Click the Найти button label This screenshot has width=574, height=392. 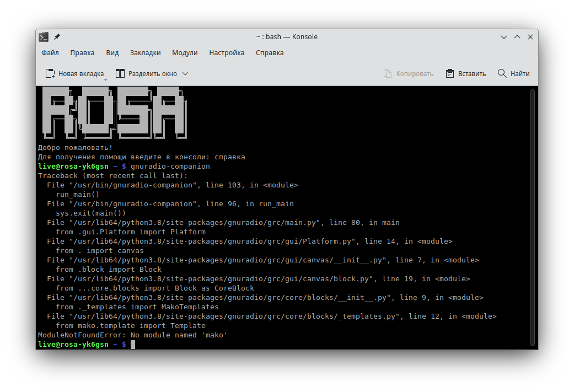point(520,74)
